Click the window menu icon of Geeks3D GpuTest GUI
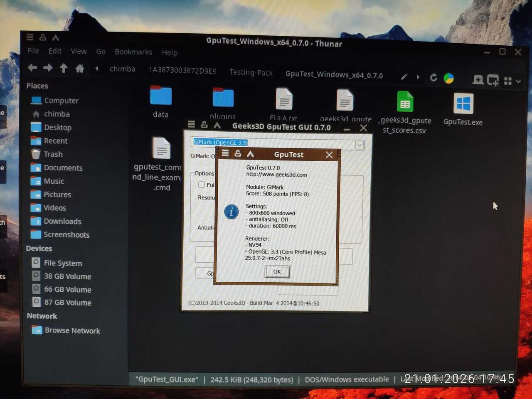Screen dimensions: 532x399 (x=191, y=124)
